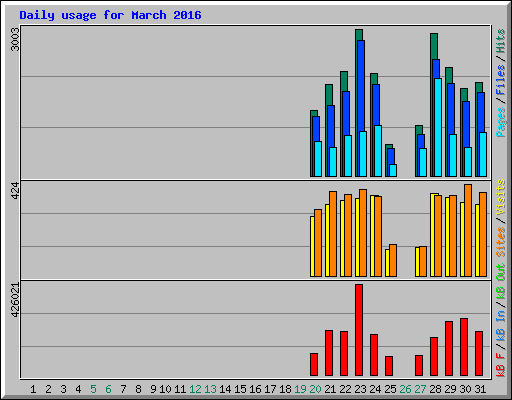512x400 pixels.
Task: Click the orange sites bar for day 30
Action: click(468, 230)
